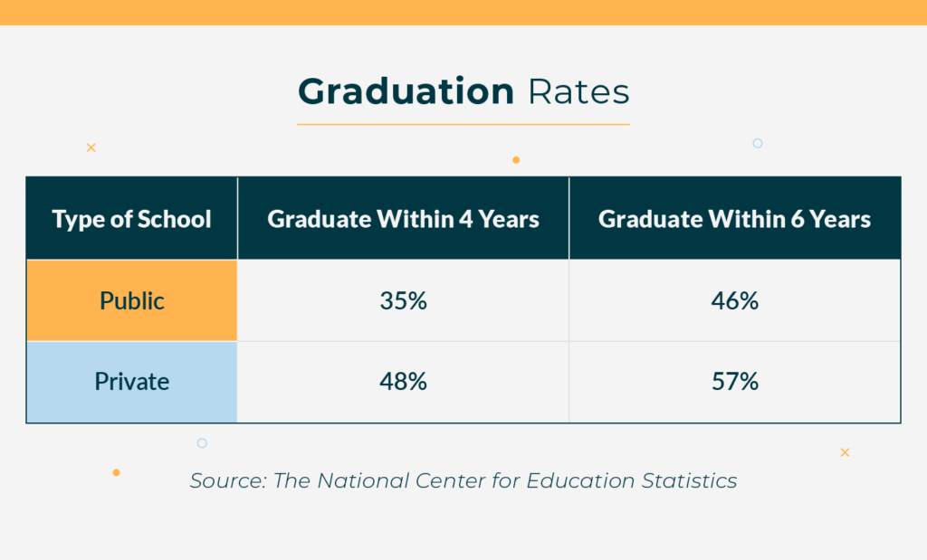Select the 46% cell in the table
The height and width of the screenshot is (560, 927).
point(734,300)
